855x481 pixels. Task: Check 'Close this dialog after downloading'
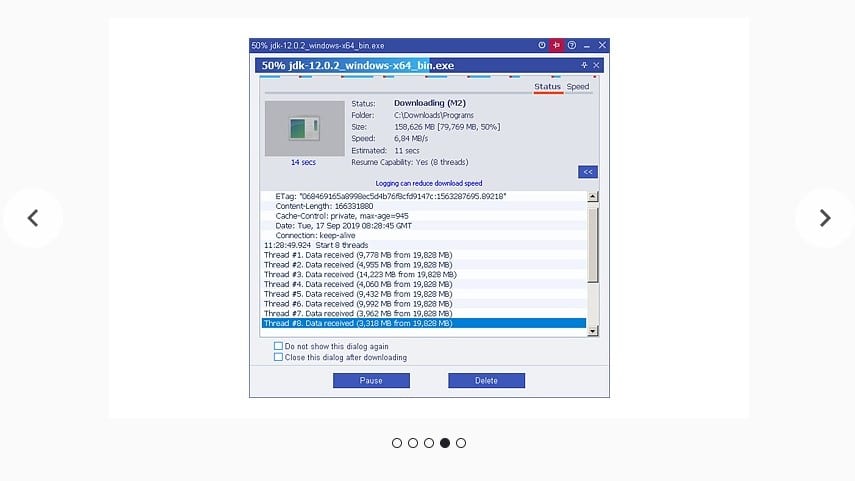pyautogui.click(x=278, y=357)
